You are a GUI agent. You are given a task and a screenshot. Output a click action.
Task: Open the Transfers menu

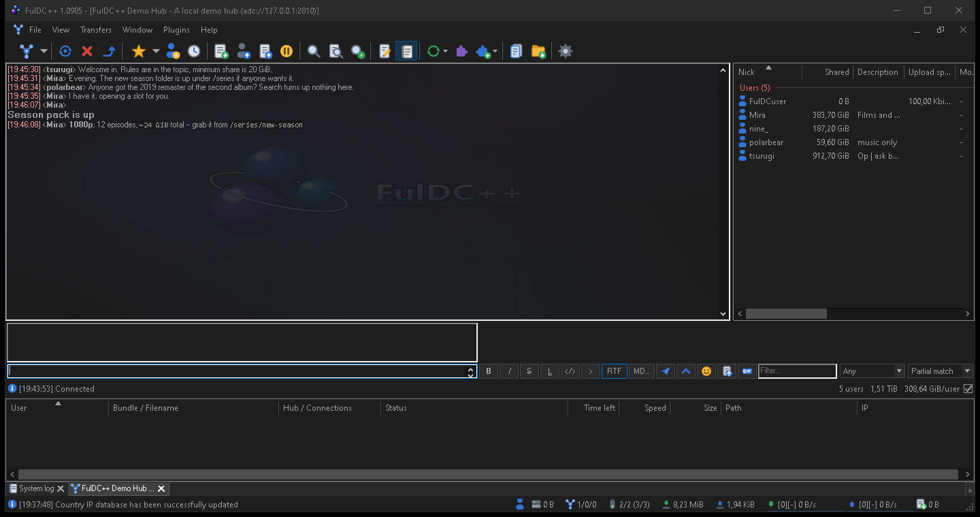coord(96,30)
